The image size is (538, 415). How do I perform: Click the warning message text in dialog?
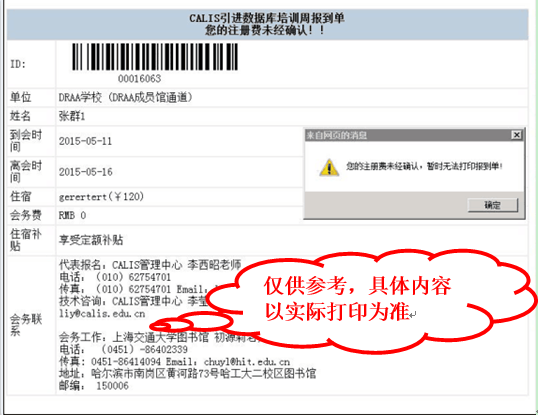tap(424, 166)
